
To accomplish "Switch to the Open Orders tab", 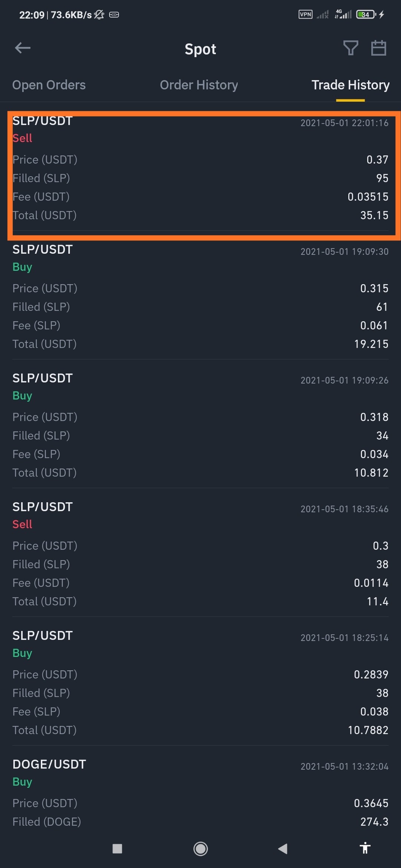I will [49, 85].
